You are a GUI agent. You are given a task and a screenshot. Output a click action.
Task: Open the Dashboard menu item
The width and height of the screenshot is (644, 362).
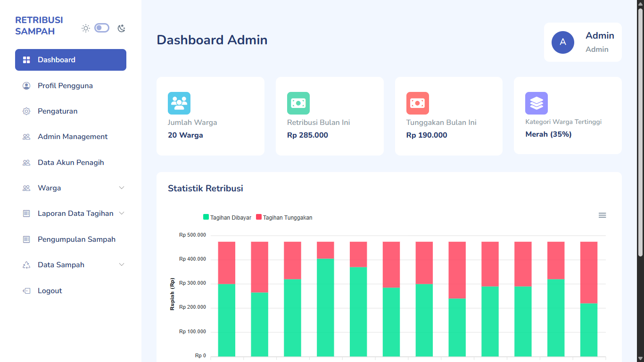pos(71,60)
